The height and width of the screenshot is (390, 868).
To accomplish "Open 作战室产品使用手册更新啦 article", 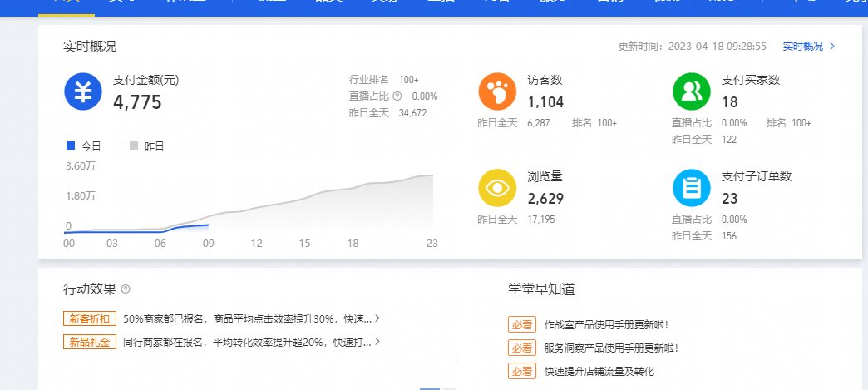I will pos(605,324).
